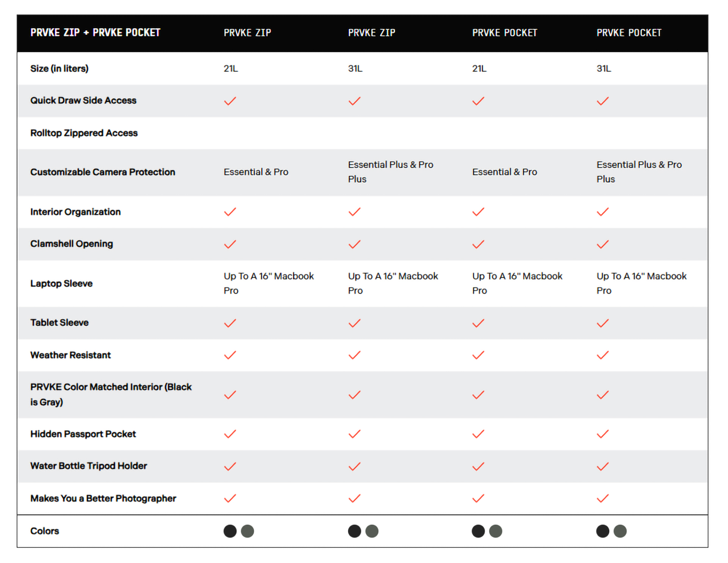The width and height of the screenshot is (728, 563).
Task: Click the "PRVKE ZIP + PRVKE POCKET" table header
Action: click(95, 33)
